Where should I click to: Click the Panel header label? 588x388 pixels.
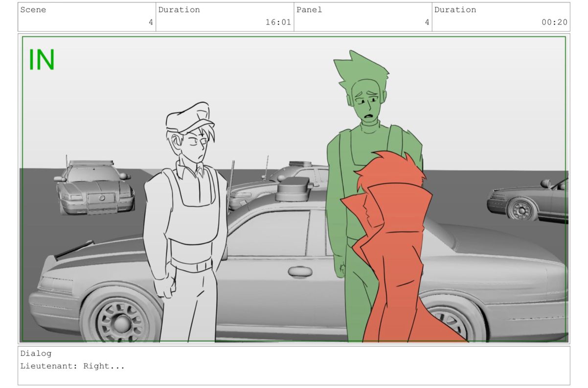pos(309,10)
